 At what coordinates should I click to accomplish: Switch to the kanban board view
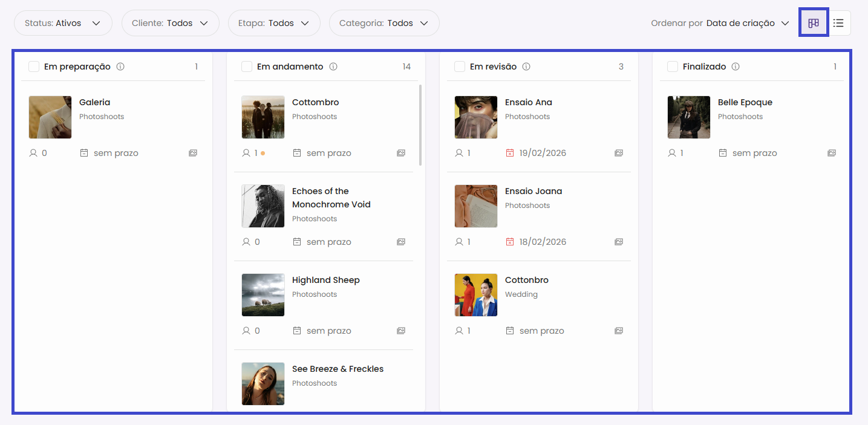point(814,23)
